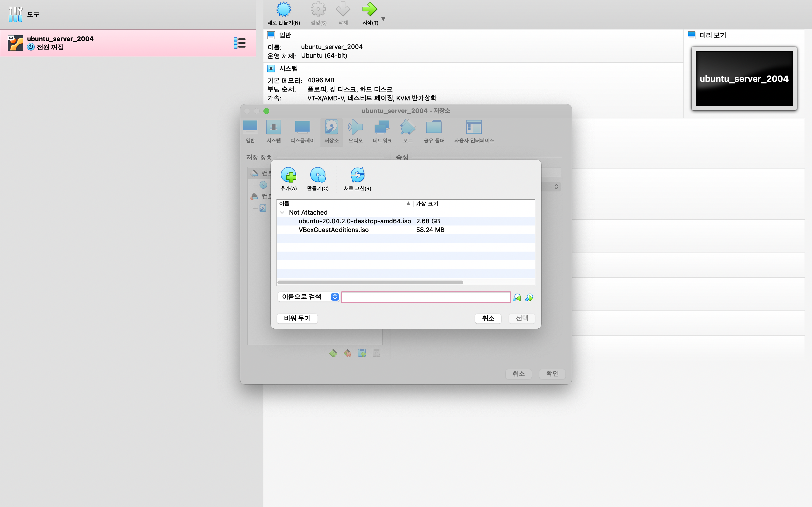Click the horizontal scrollbar in the media list
The height and width of the screenshot is (507, 812).
370,282
